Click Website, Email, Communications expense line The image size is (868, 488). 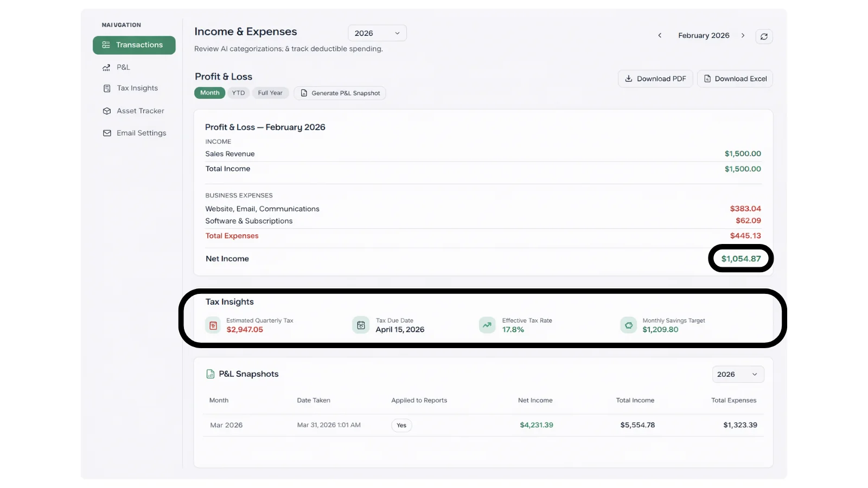tap(262, 209)
